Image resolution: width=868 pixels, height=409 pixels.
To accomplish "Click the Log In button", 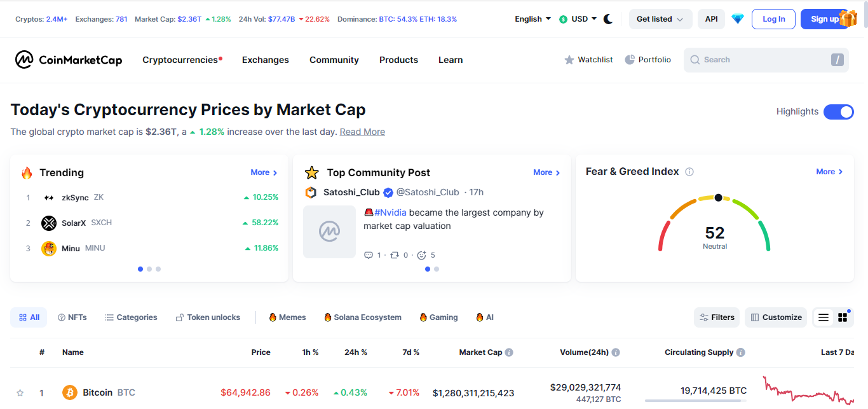I will click(773, 19).
